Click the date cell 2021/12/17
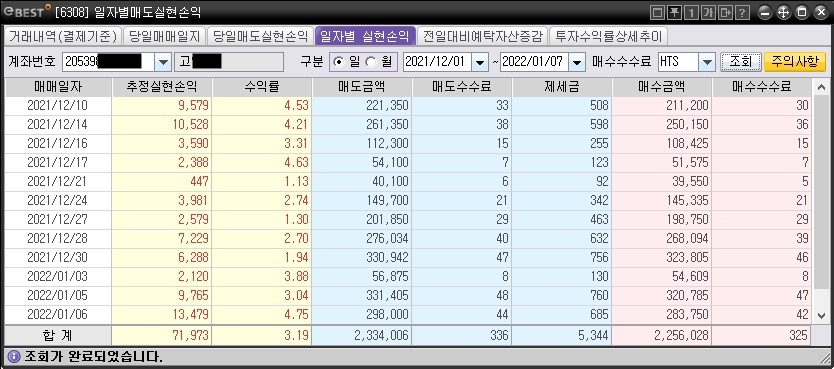This screenshot has height=369, width=834. click(x=57, y=162)
